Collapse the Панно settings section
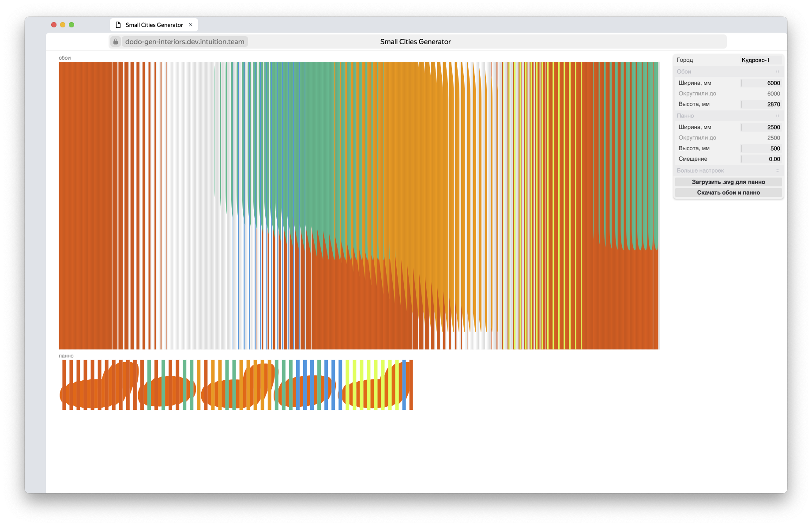Image resolution: width=812 pixels, height=526 pixels. 728,116
